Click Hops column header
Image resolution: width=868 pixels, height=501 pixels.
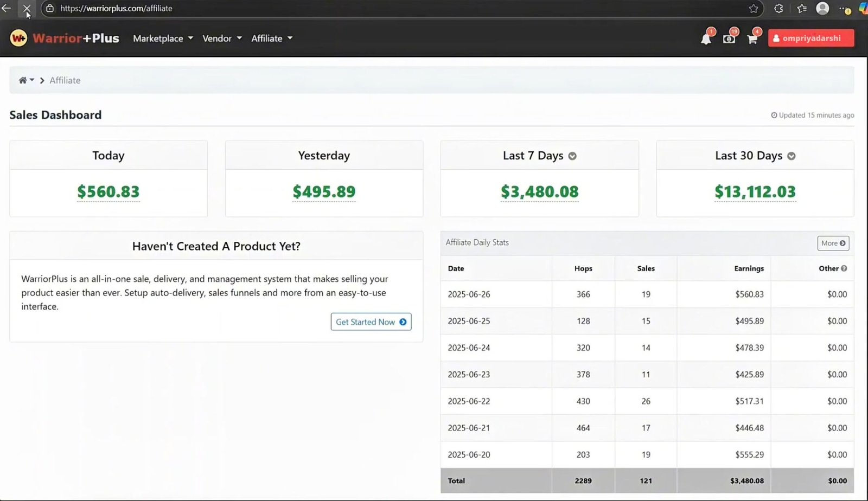[x=583, y=268]
